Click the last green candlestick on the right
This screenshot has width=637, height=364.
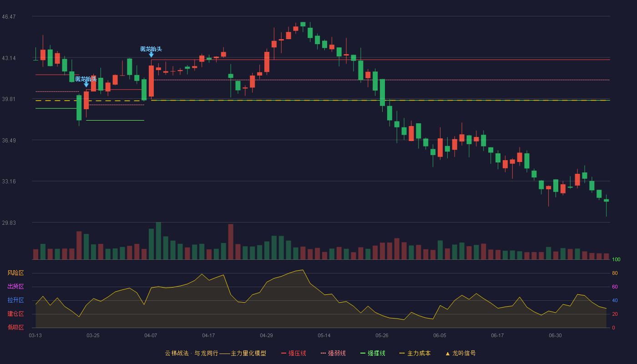606,201
